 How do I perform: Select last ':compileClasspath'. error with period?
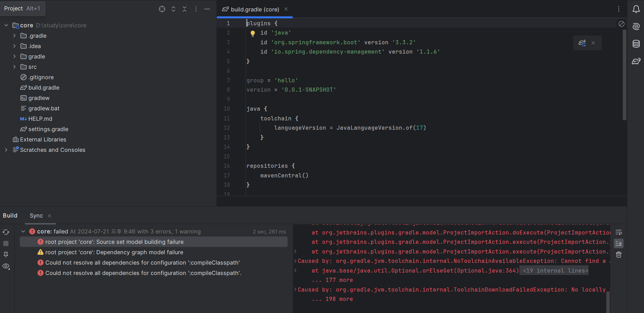(x=143, y=273)
